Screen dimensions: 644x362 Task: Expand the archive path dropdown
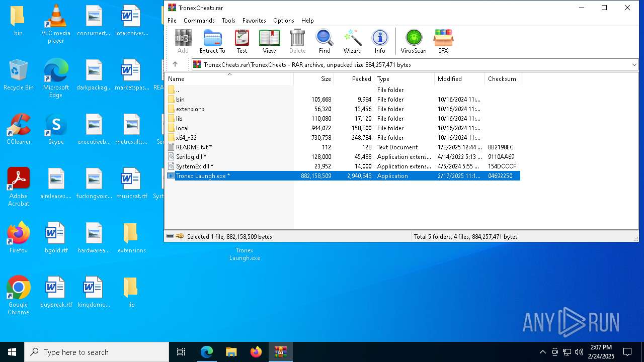[x=634, y=64]
